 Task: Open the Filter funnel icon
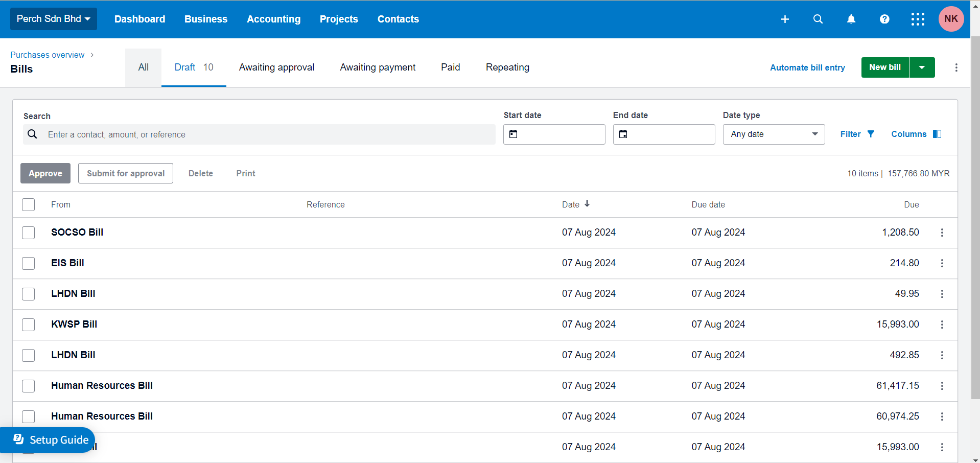click(x=870, y=134)
